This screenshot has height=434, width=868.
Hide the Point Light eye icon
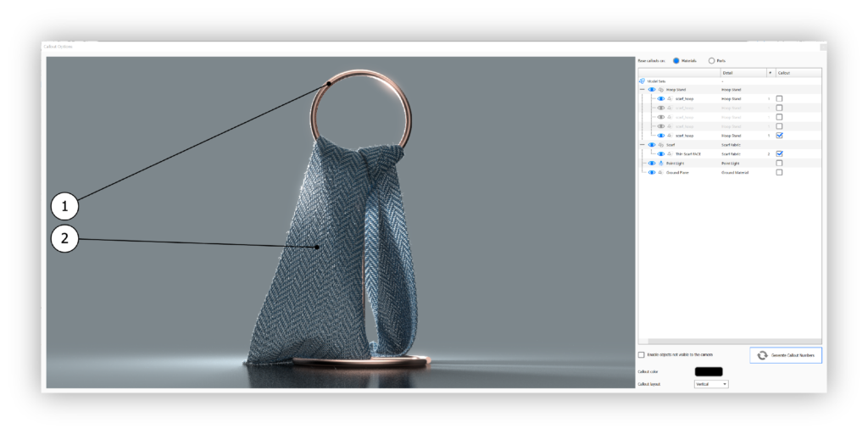pyautogui.click(x=652, y=163)
